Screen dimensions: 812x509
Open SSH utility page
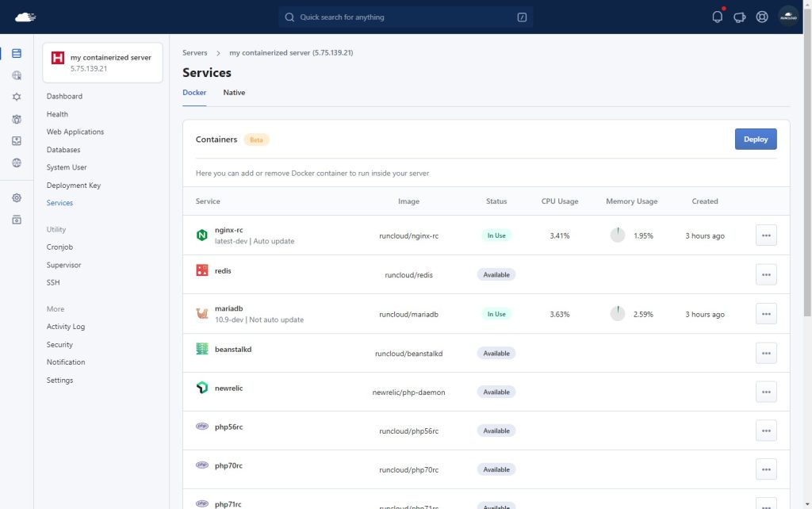(x=53, y=283)
